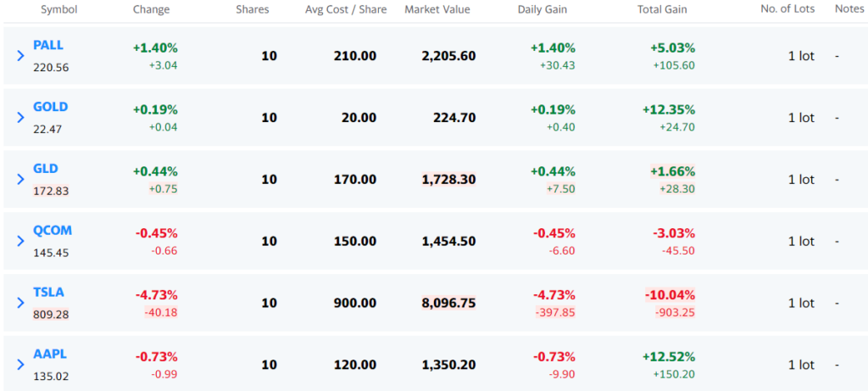Open the GOLD symbol link

[51, 107]
